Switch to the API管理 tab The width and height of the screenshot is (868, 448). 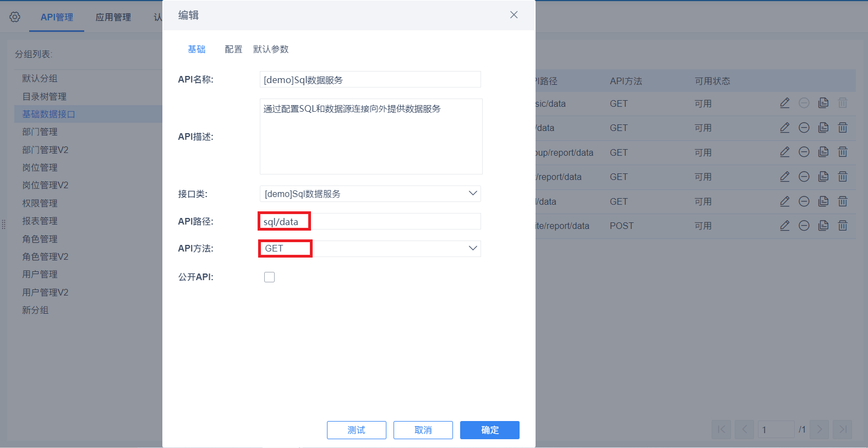57,17
